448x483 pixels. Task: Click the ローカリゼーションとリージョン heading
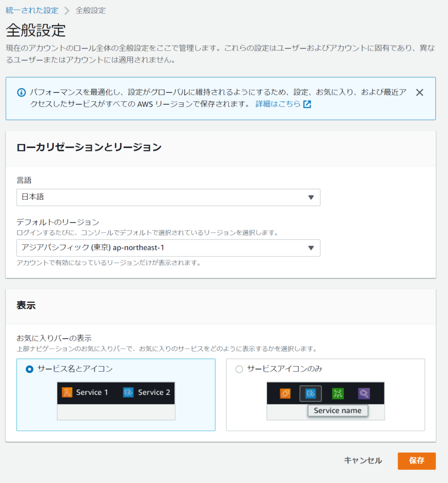(89, 147)
